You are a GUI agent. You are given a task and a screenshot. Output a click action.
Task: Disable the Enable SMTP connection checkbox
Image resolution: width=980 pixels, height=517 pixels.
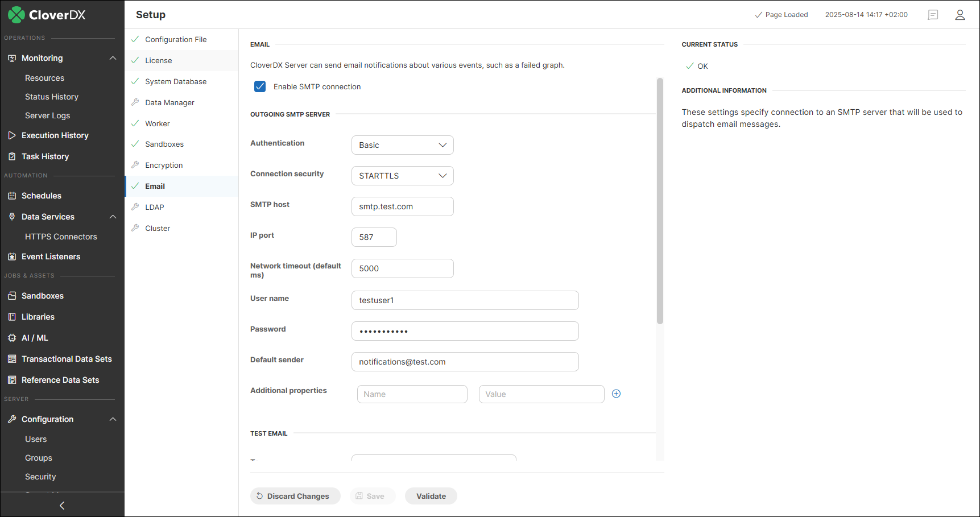[x=260, y=86]
